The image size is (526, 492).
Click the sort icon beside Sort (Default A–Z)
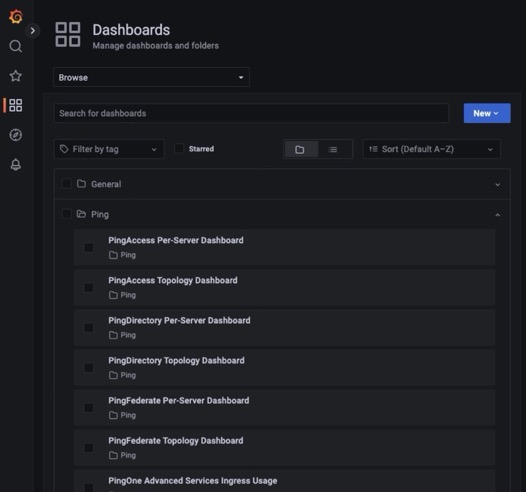tap(373, 149)
